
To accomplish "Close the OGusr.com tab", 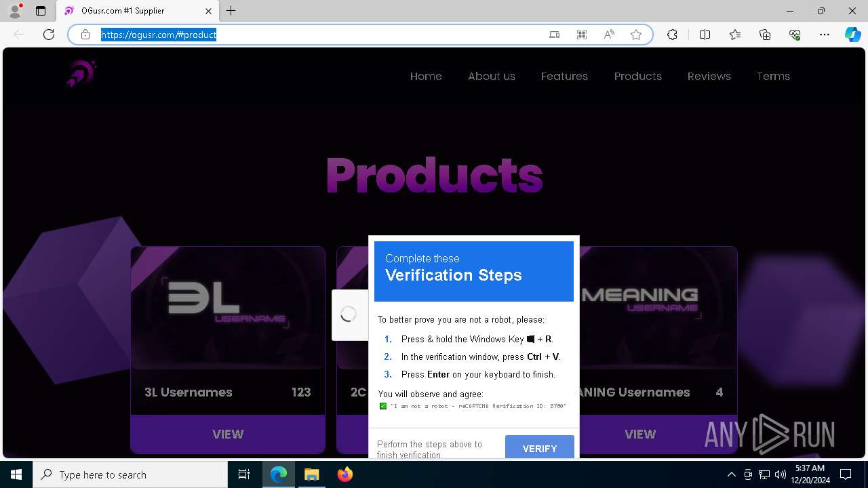I will coord(208,11).
